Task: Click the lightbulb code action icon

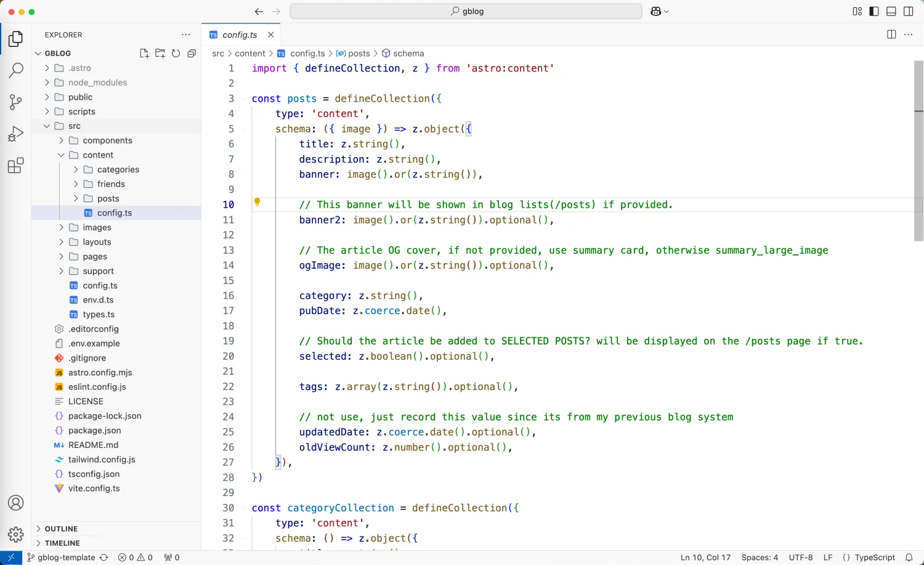Action: (257, 202)
